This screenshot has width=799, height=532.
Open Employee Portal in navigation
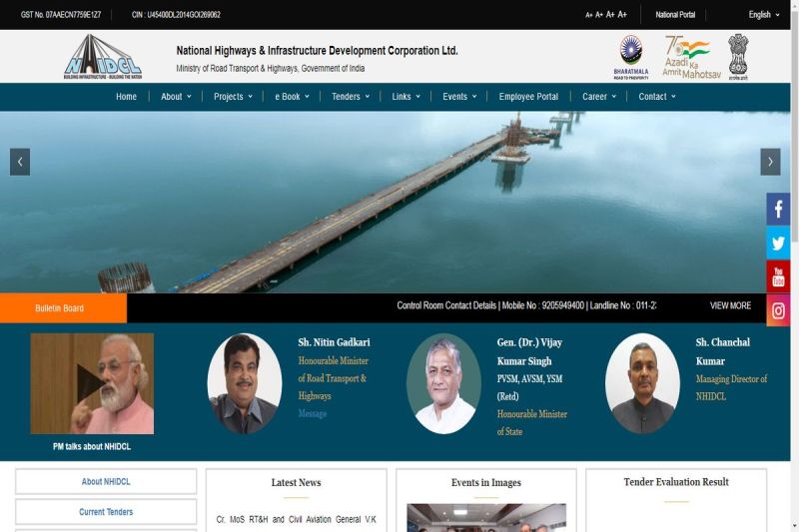(x=528, y=97)
